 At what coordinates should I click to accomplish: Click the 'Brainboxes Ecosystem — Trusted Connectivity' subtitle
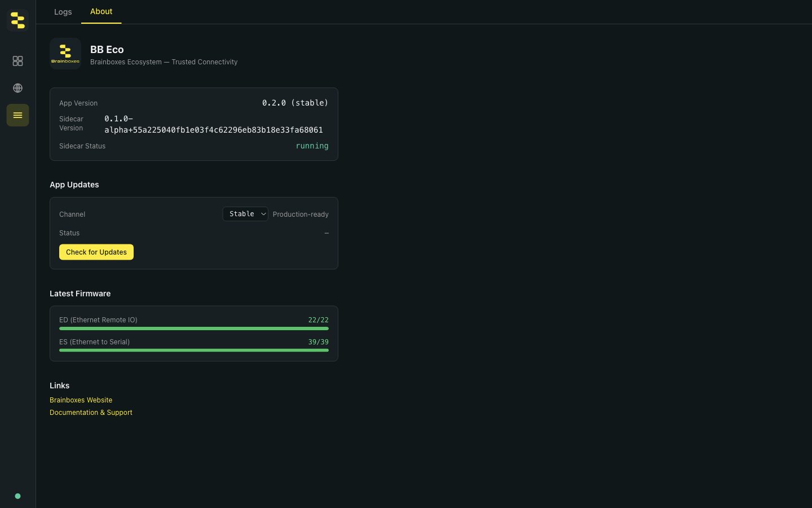tap(164, 62)
